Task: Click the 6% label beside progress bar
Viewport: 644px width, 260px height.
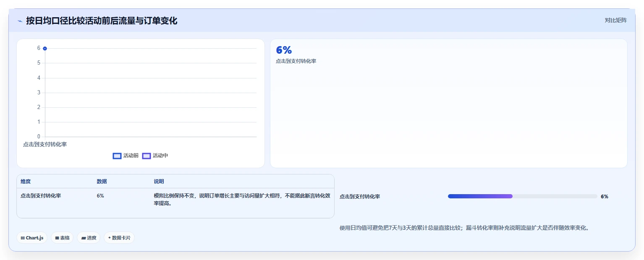Action: pyautogui.click(x=605, y=196)
